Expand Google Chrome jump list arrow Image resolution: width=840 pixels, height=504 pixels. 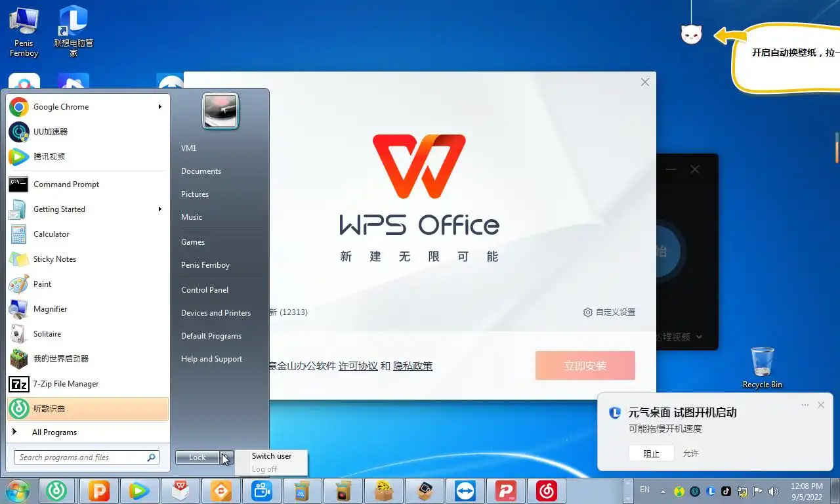[x=159, y=106]
